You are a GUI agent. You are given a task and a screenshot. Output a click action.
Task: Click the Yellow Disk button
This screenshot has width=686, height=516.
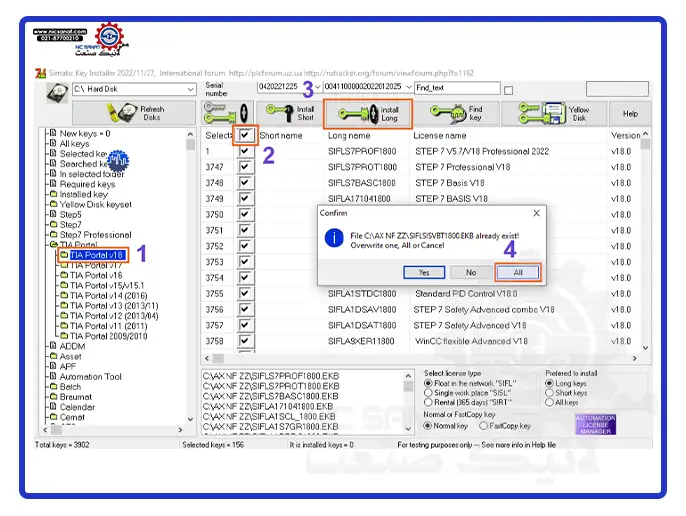[x=554, y=113]
